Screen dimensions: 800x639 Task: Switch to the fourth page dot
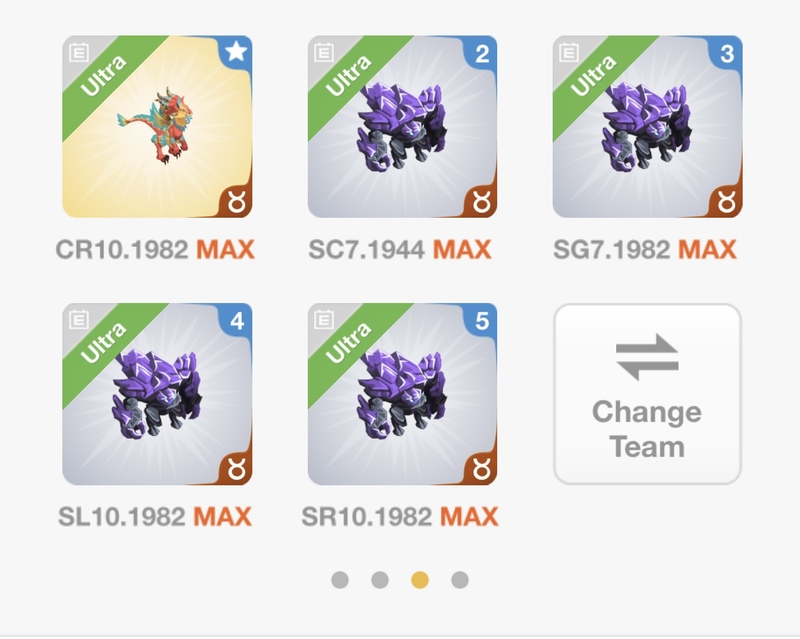click(x=460, y=580)
